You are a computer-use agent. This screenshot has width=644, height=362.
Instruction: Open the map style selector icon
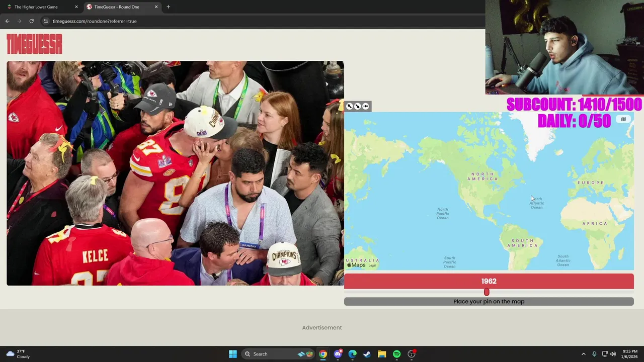(x=623, y=119)
